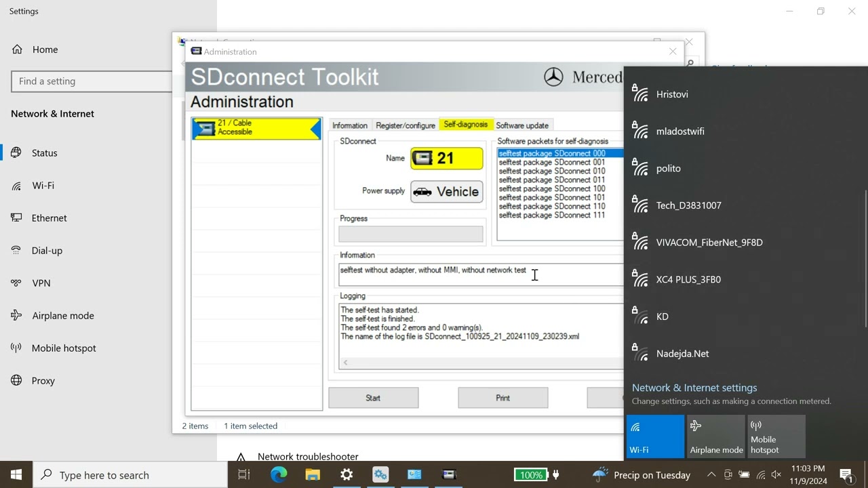868x488 pixels.
Task: Open the Action Center notifications icon
Action: click(847, 475)
